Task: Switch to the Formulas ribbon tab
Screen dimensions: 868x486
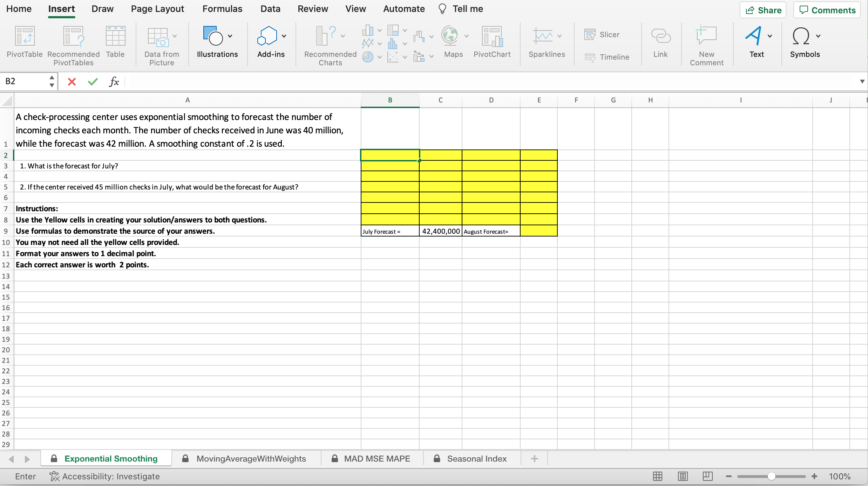Action: pyautogui.click(x=222, y=9)
